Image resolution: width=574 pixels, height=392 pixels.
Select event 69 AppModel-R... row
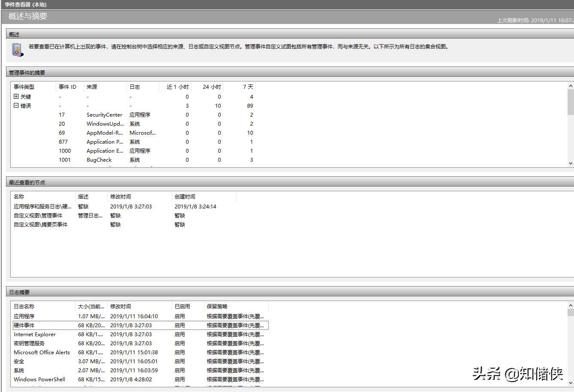(134, 133)
